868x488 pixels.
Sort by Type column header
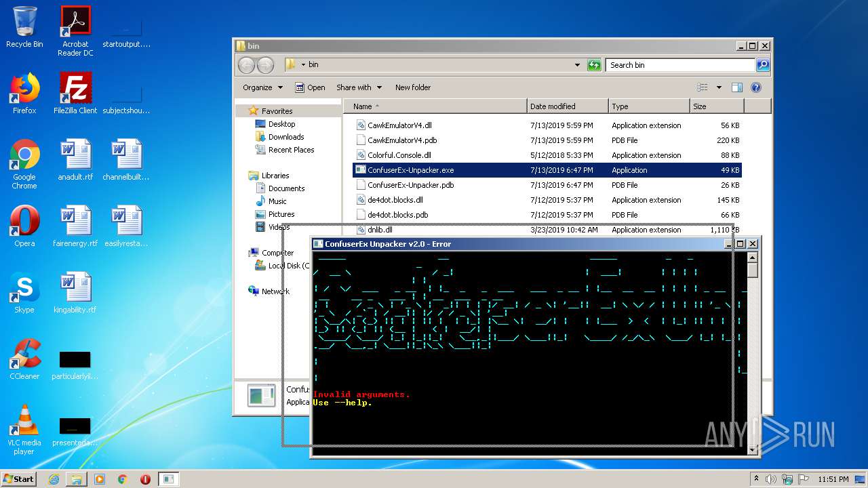[649, 106]
